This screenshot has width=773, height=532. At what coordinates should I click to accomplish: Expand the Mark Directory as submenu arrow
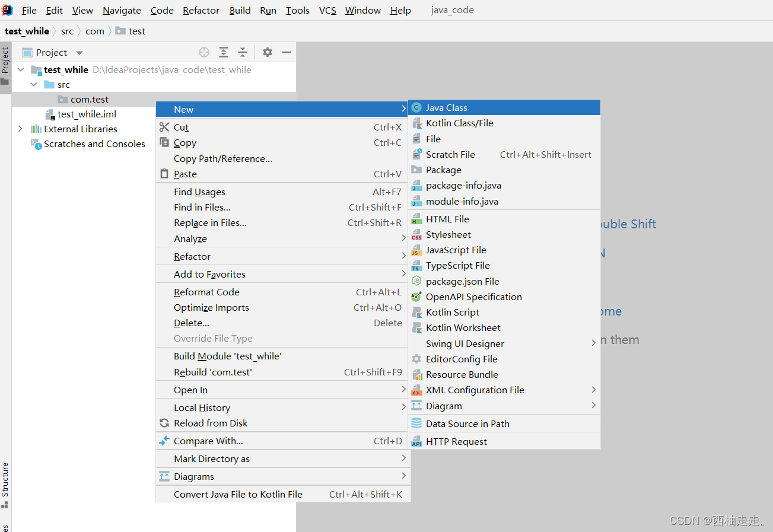pyautogui.click(x=403, y=458)
